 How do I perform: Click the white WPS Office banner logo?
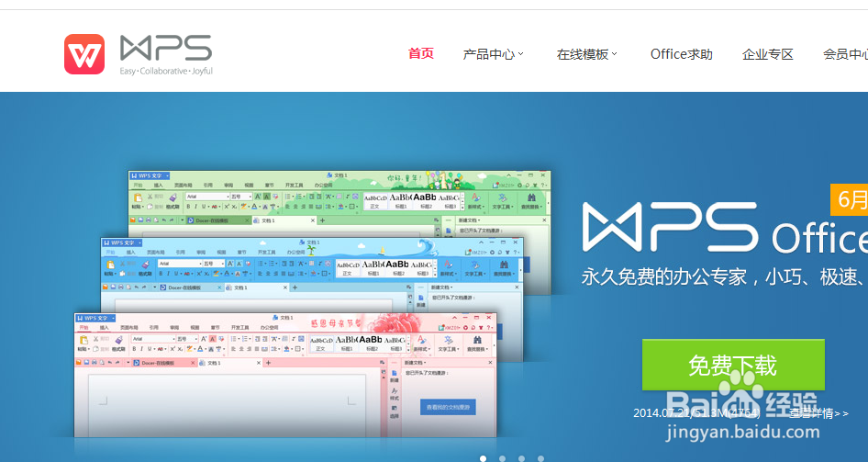pyautogui.click(x=725, y=227)
